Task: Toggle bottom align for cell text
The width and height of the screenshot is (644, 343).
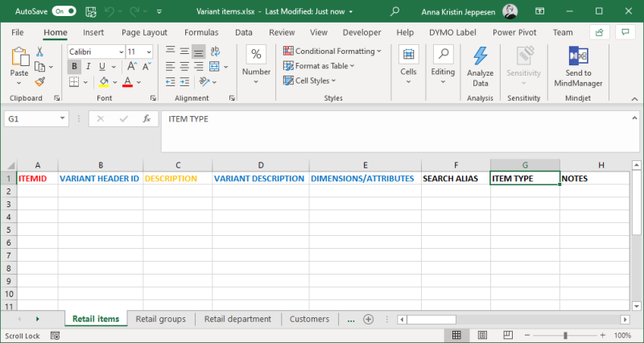Action: (x=199, y=52)
